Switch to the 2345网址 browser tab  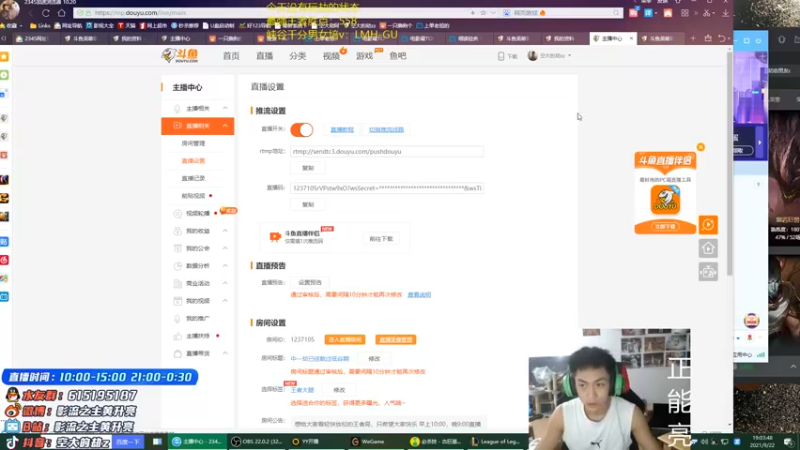coord(34,38)
